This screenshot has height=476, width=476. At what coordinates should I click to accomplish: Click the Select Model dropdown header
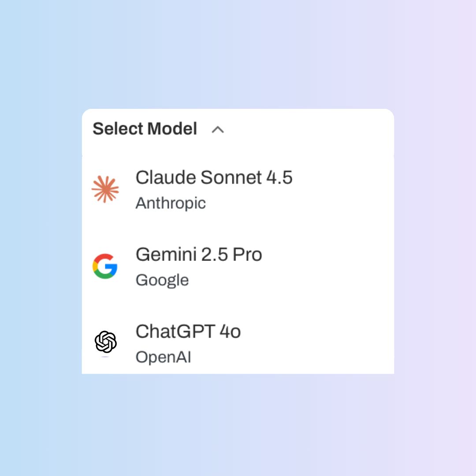pyautogui.click(x=159, y=129)
